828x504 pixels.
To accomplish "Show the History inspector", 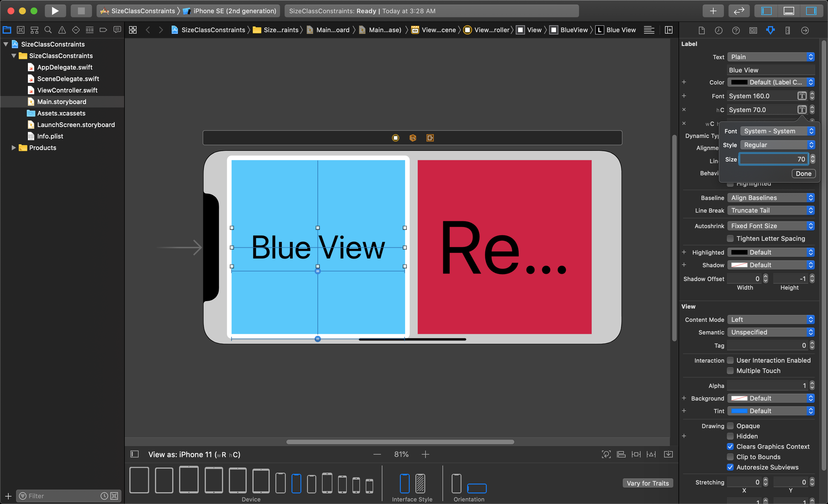I will 719,30.
